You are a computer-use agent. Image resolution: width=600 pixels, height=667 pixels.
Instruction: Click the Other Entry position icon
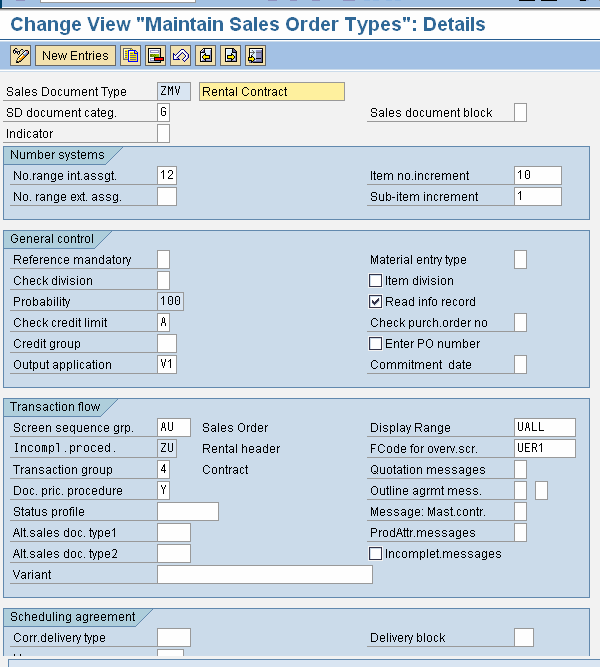tap(256, 56)
